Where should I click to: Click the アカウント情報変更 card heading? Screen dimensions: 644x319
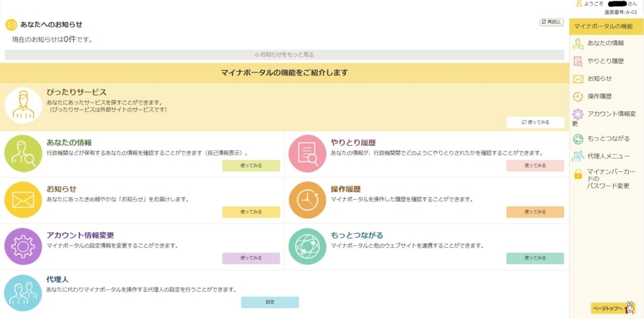point(80,235)
